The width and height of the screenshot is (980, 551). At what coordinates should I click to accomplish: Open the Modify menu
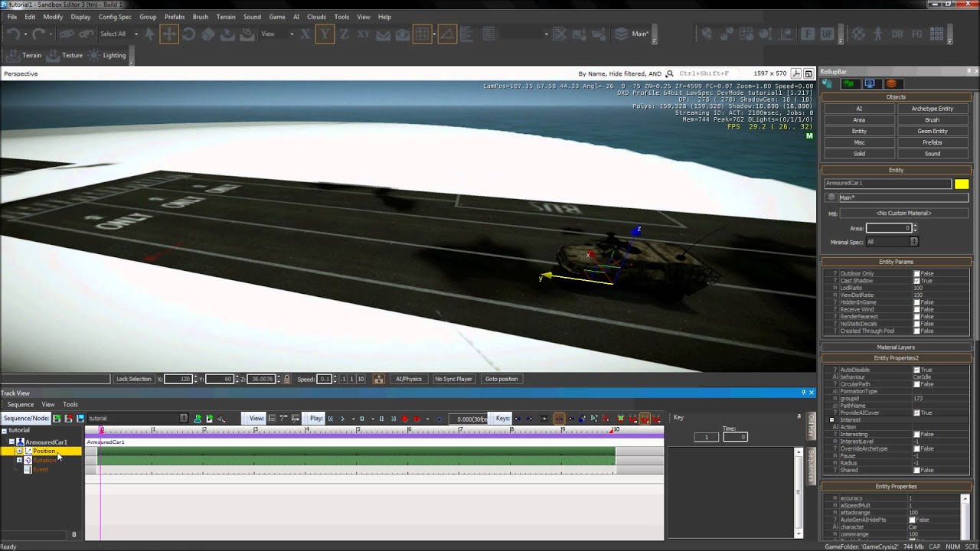(53, 17)
